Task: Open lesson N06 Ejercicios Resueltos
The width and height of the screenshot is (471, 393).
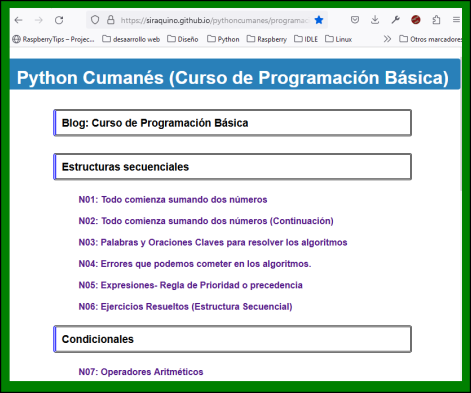Action: (x=185, y=307)
